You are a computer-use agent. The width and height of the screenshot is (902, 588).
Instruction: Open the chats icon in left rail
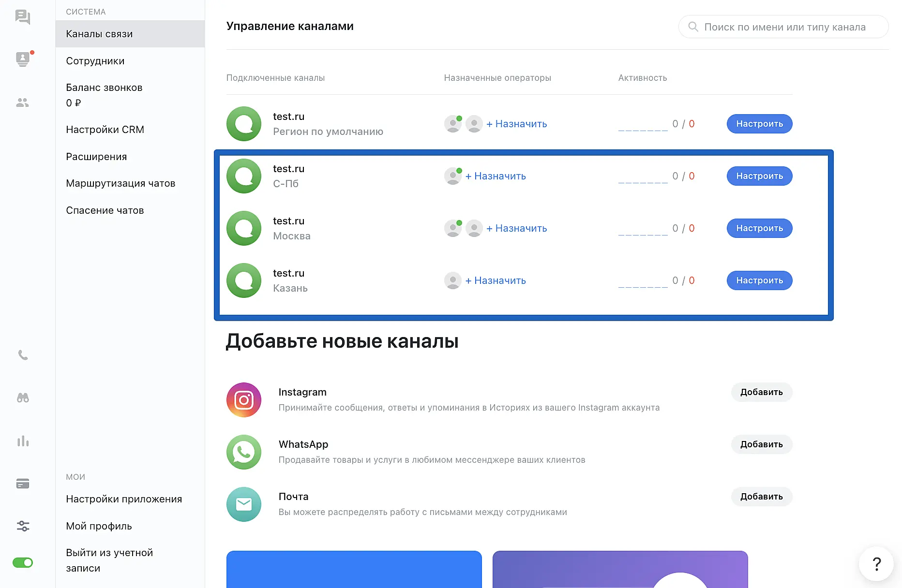coord(23,17)
